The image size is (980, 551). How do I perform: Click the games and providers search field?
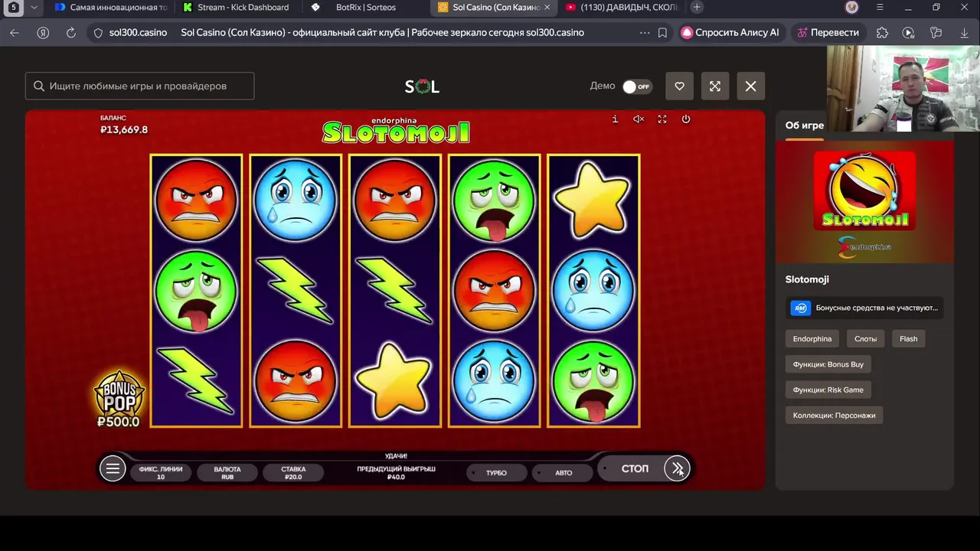[x=140, y=86]
